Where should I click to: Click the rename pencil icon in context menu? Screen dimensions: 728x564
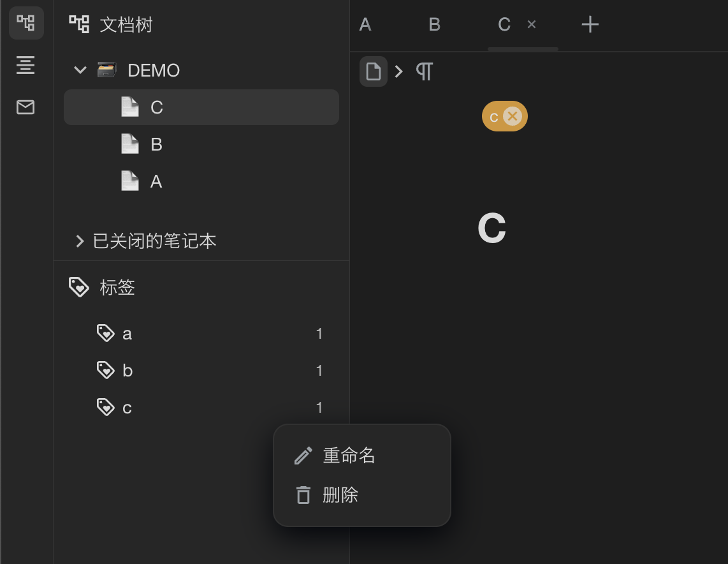click(x=302, y=456)
